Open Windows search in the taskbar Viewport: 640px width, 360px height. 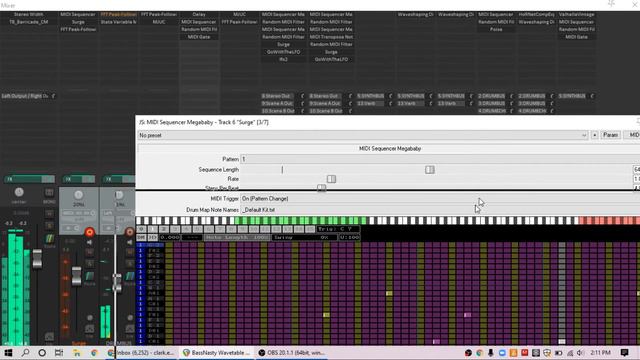[x=25, y=353]
